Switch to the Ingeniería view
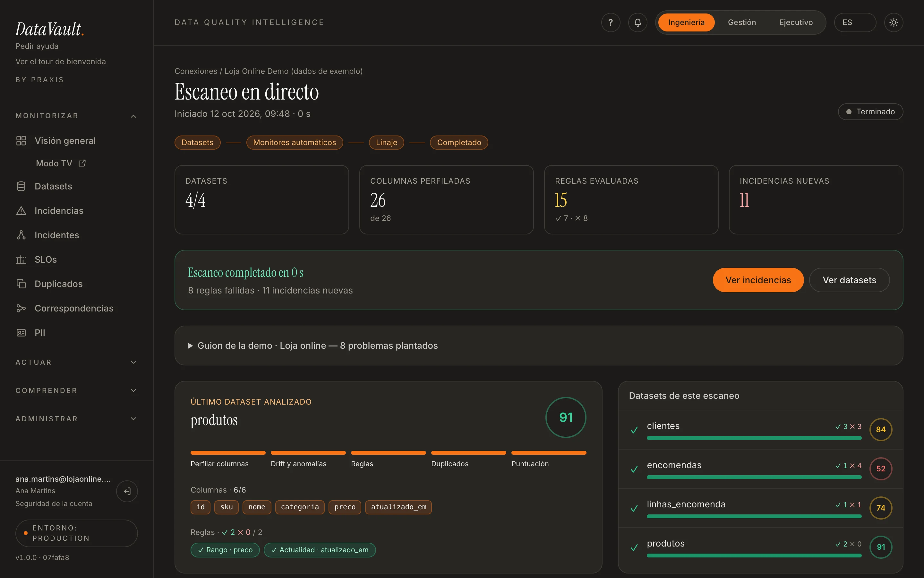 [x=686, y=22]
